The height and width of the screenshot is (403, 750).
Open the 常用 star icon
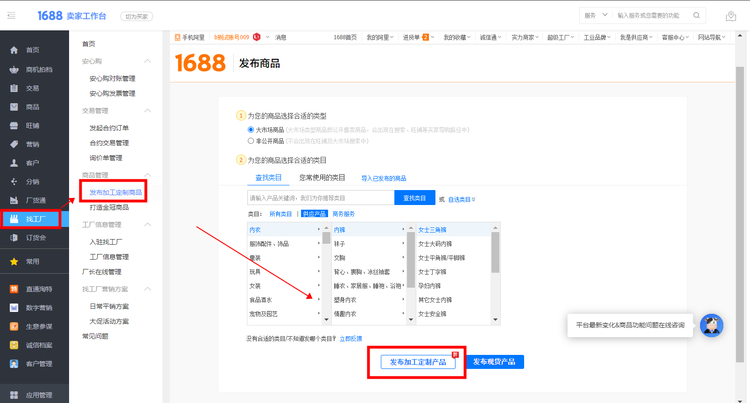14,261
